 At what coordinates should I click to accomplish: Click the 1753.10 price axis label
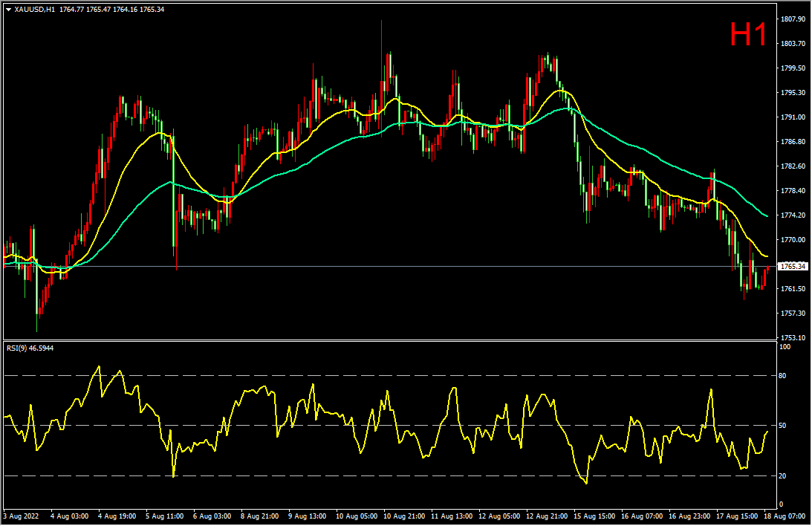click(x=793, y=337)
